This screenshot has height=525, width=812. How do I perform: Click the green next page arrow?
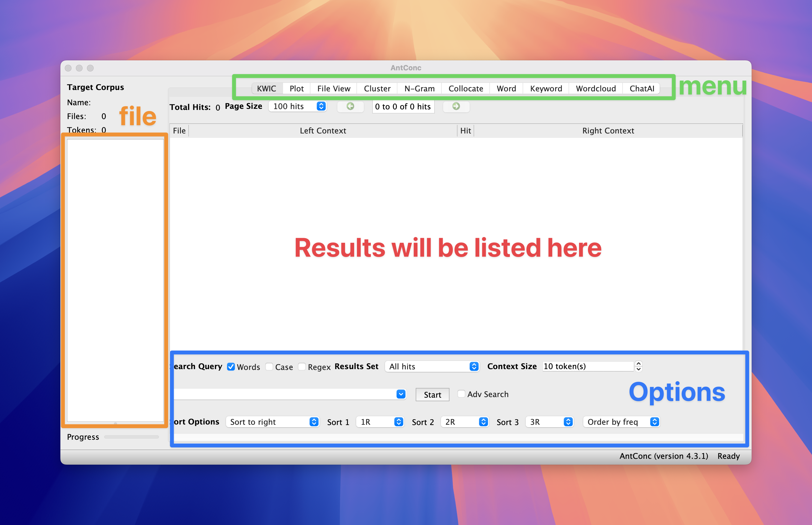click(x=456, y=106)
